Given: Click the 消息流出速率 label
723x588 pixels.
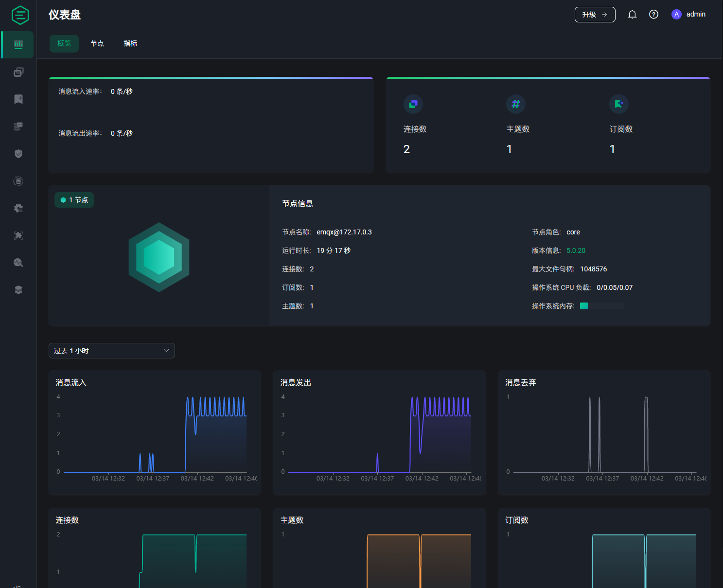Looking at the screenshot, I should pyautogui.click(x=80, y=133).
